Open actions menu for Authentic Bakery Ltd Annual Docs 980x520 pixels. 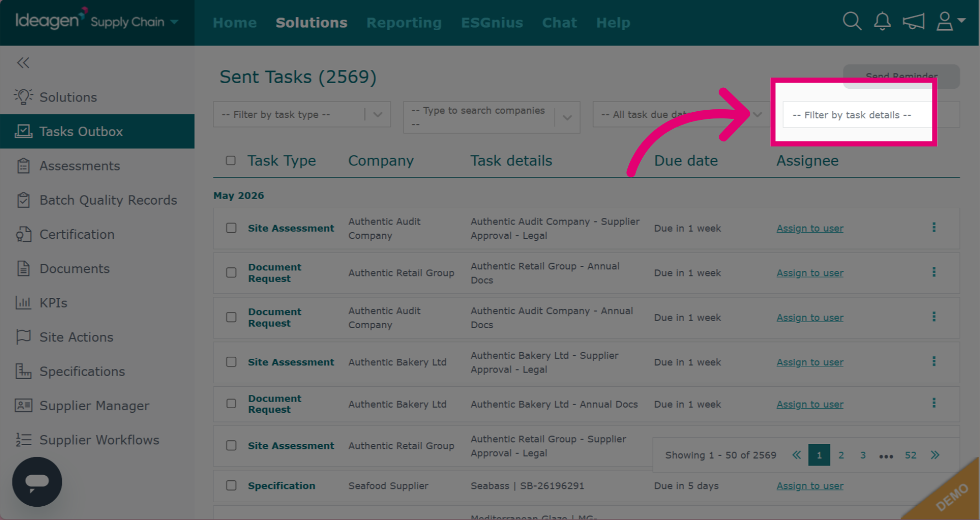coord(934,403)
